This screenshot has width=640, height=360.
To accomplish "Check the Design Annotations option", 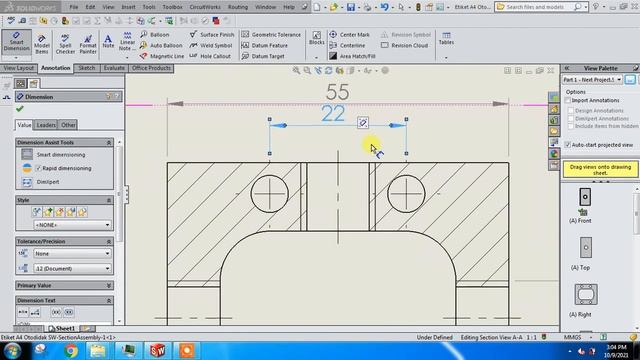I will coord(571,111).
